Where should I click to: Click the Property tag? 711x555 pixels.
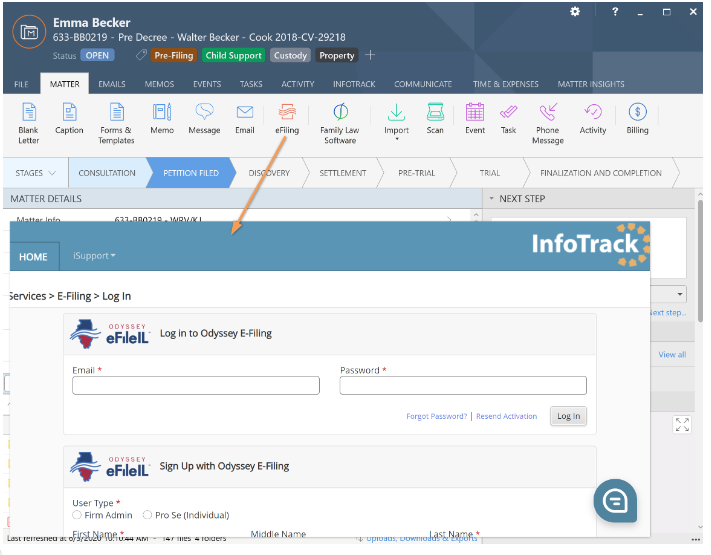(x=336, y=55)
